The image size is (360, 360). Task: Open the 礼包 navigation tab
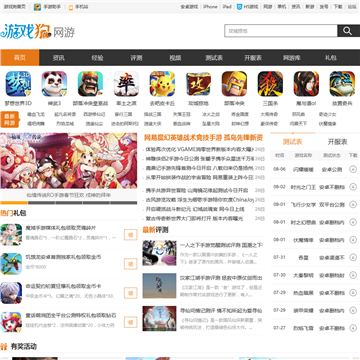(331, 58)
